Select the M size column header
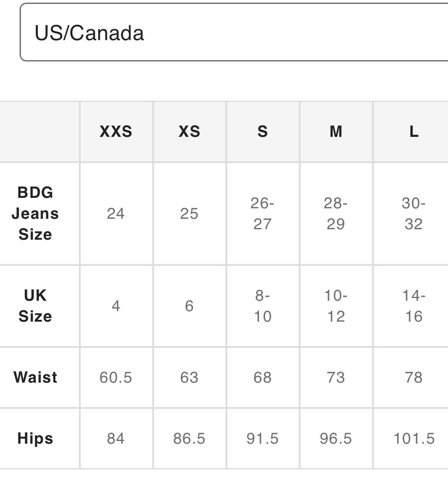The width and height of the screenshot is (448, 489). click(x=336, y=132)
